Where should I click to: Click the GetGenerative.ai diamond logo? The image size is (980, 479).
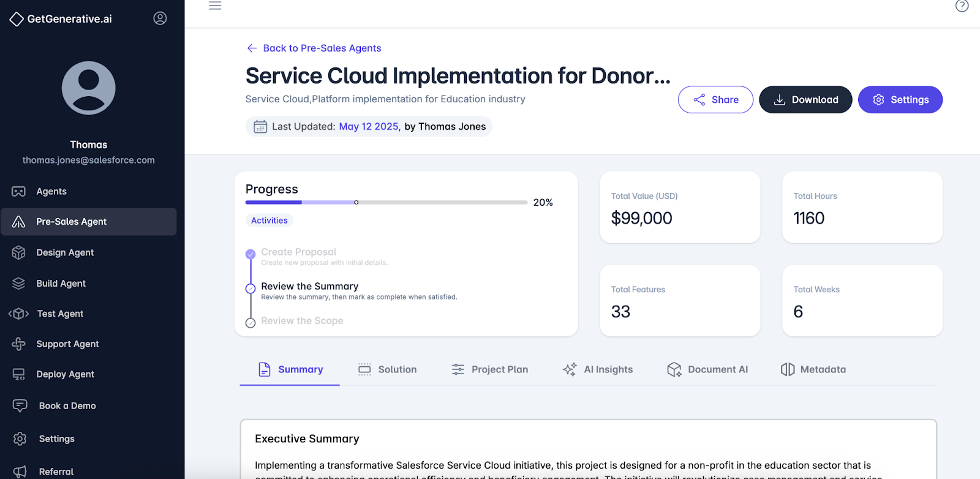pyautogui.click(x=17, y=19)
